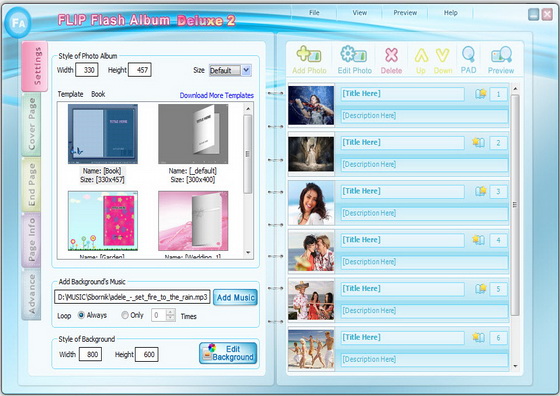Minimize the Flash Album window
Screen dimensions: 560x396
coord(533,14)
